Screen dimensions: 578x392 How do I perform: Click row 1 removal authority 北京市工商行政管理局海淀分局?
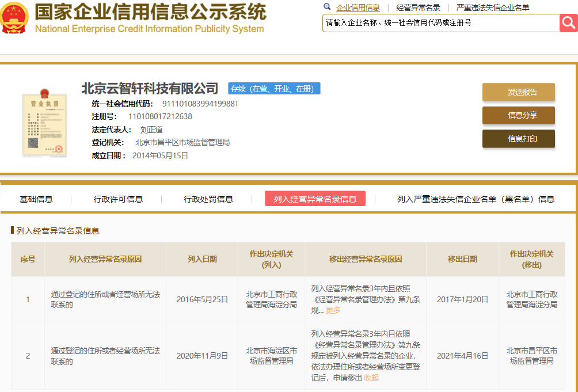point(531,299)
